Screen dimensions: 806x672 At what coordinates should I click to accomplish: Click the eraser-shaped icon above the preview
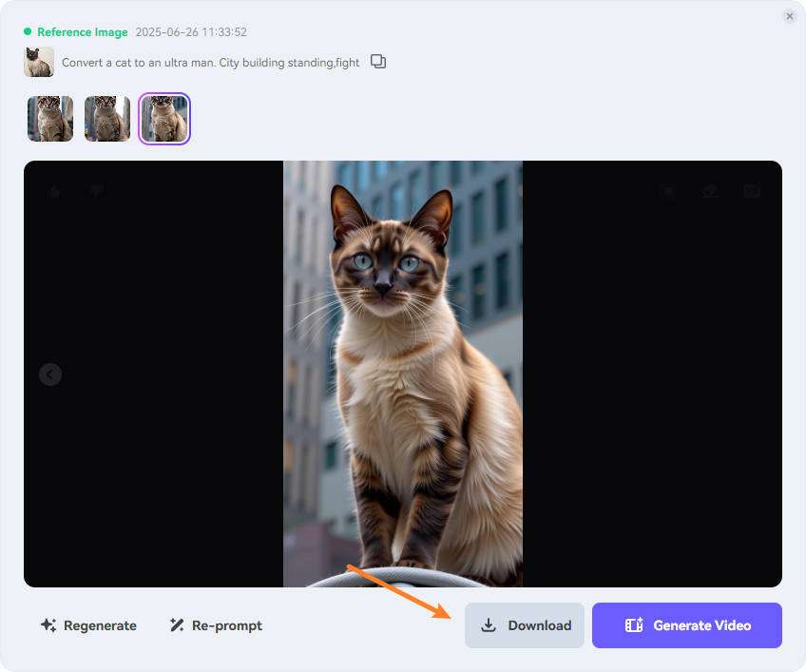click(x=709, y=191)
